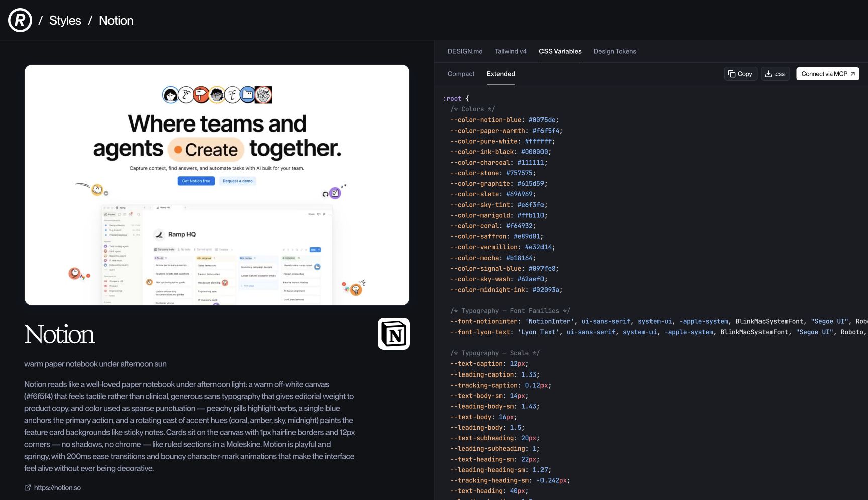Screen dimensions: 868x500
Task: Click Get Notion free button in preview
Action: (196, 181)
